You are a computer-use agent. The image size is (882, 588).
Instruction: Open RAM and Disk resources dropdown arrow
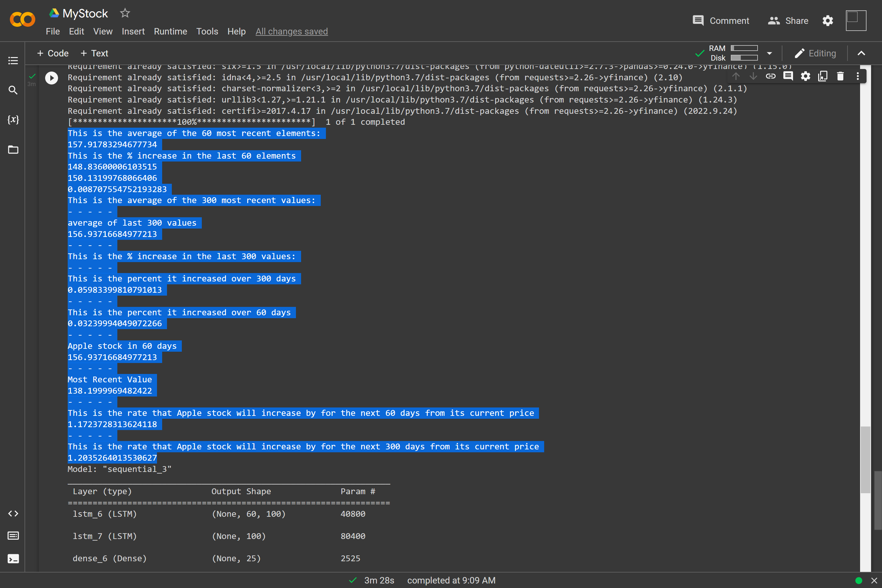point(769,53)
